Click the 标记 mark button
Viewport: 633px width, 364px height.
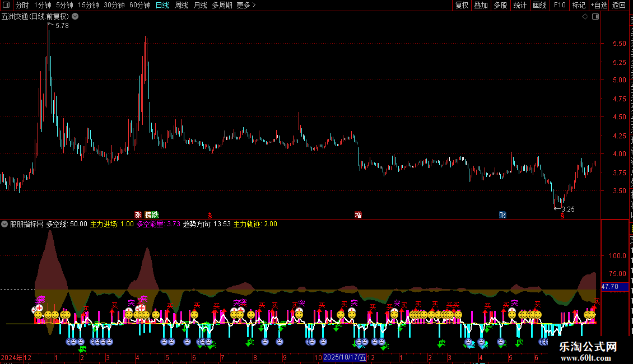pos(579,5)
